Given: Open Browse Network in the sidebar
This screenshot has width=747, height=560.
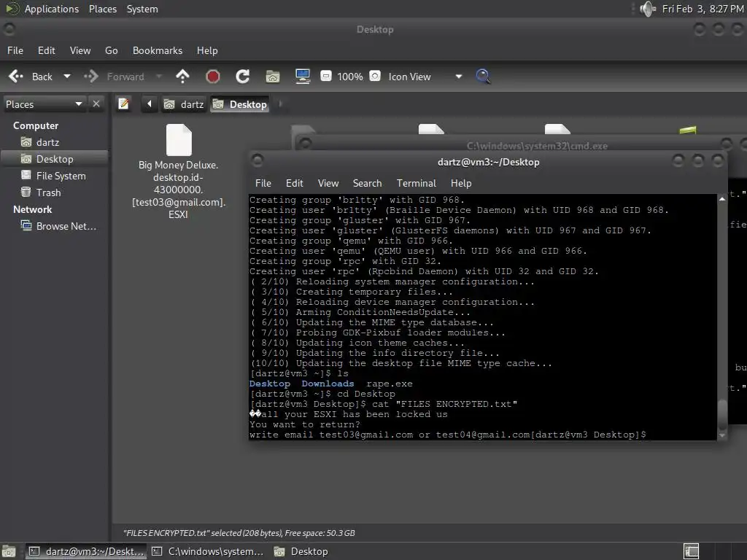Looking at the screenshot, I should click(x=66, y=226).
